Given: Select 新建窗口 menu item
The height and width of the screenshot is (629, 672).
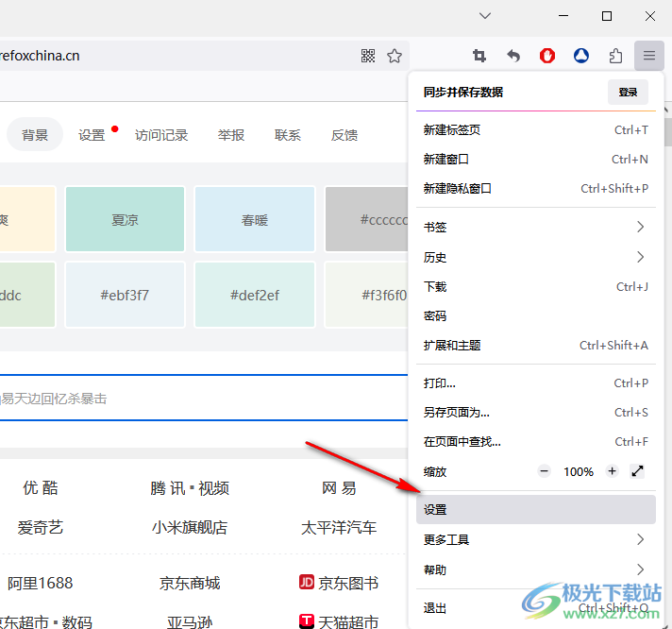Looking at the screenshot, I should click(536, 159).
